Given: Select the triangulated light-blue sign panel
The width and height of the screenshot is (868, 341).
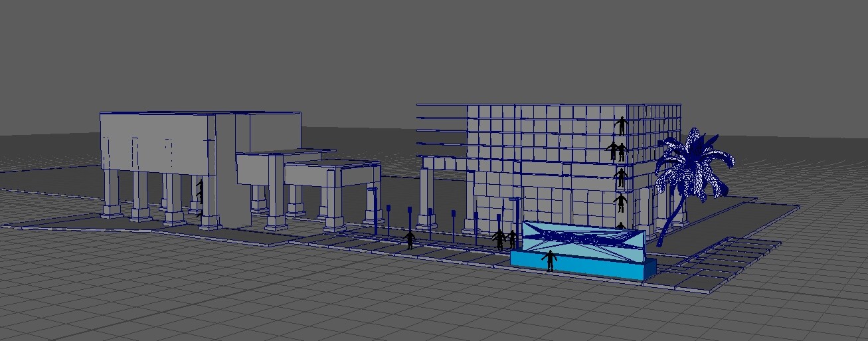Looking at the screenshot, I should (x=583, y=241).
